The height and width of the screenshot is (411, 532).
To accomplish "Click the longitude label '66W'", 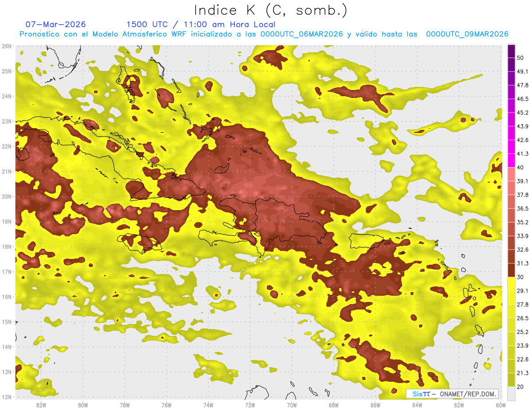I will pos(375,405).
